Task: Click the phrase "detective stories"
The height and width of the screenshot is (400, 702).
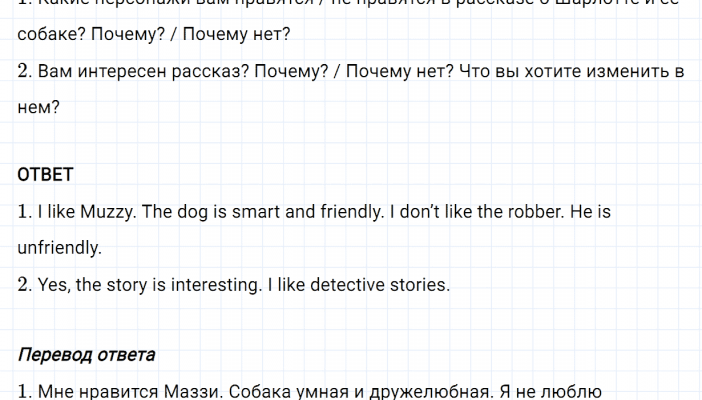Action: [x=387, y=284]
